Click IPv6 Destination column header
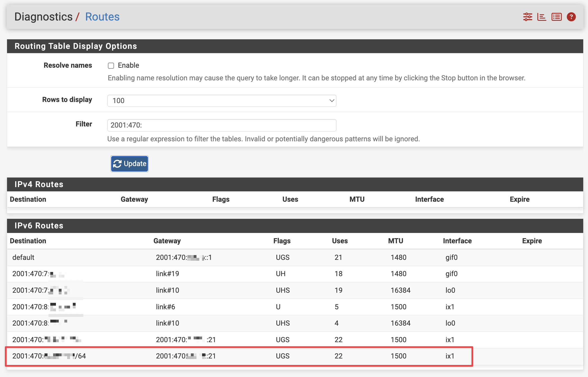Viewport: 588px width, 377px height. click(28, 241)
